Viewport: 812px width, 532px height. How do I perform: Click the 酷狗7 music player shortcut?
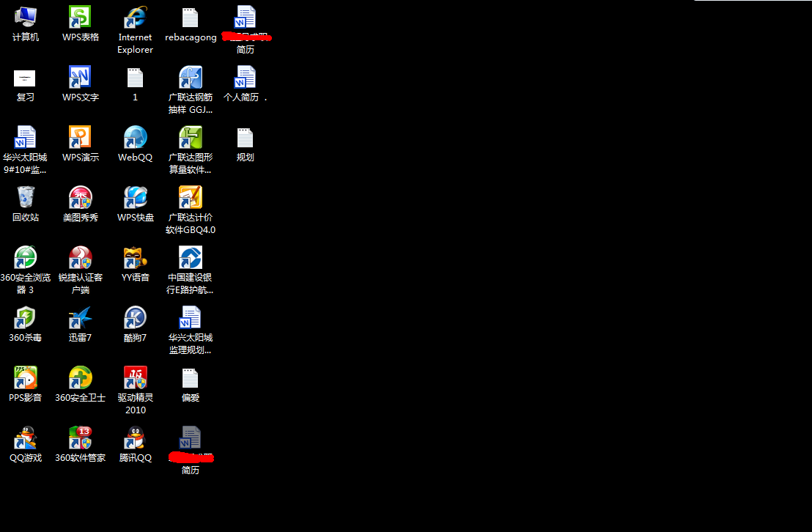135,317
